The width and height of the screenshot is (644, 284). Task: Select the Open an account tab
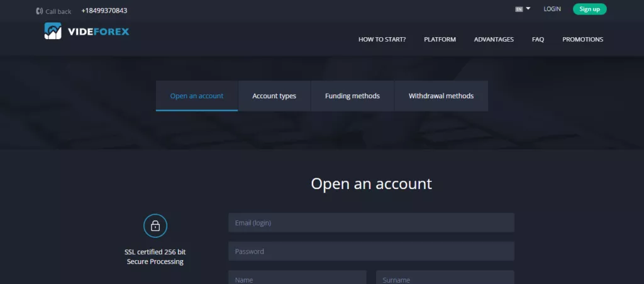[197, 96]
